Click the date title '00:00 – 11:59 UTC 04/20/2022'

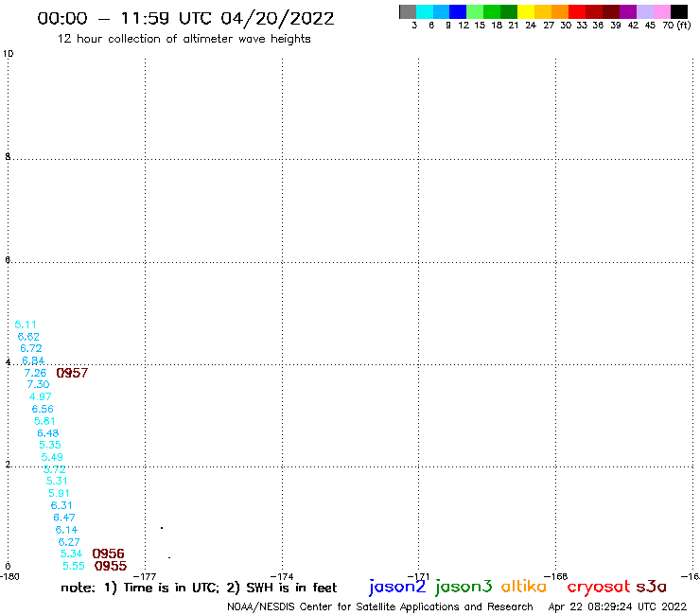(185, 19)
